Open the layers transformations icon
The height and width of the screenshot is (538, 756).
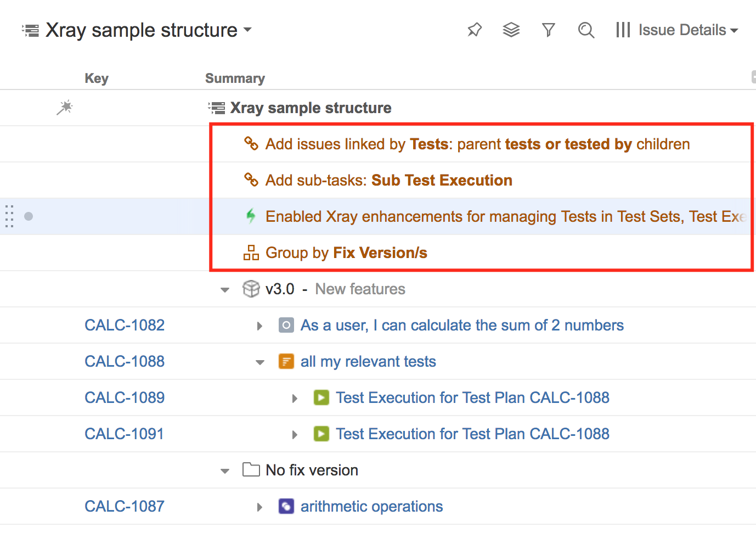[x=511, y=30]
